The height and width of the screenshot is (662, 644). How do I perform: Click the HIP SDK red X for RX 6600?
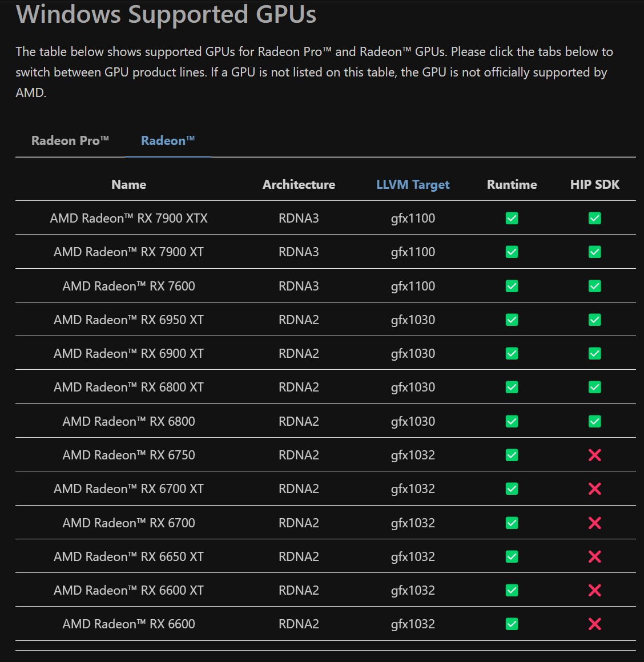595,624
